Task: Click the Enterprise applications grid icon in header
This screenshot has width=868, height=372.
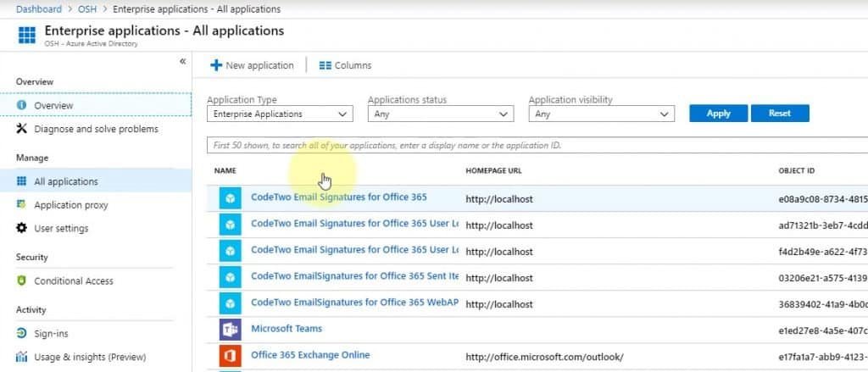Action: pyautogui.click(x=26, y=35)
